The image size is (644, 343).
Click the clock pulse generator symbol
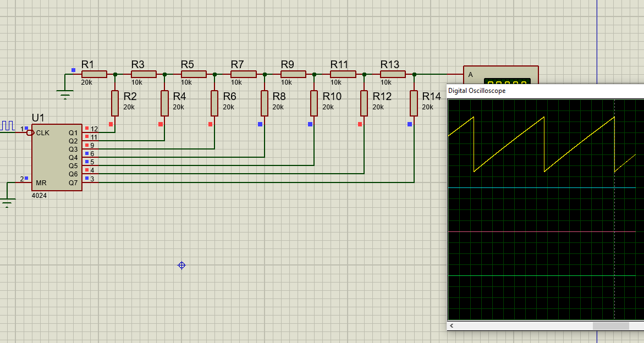click(7, 125)
